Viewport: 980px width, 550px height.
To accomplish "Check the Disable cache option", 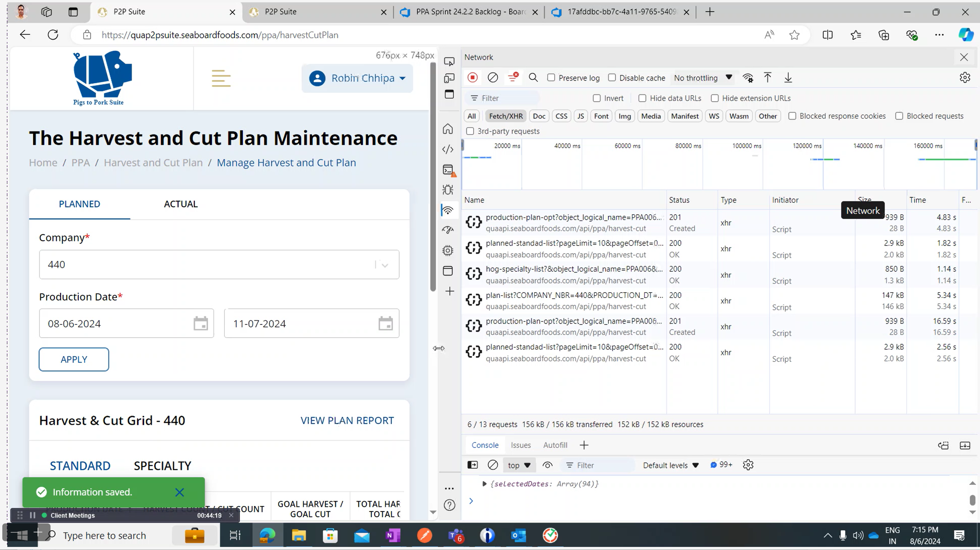I will pyautogui.click(x=612, y=77).
